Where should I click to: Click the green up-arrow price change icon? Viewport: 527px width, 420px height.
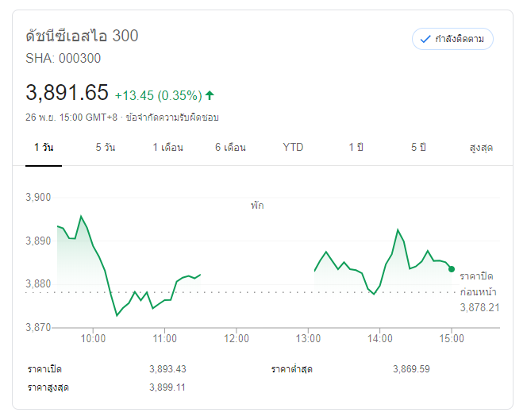click(210, 95)
